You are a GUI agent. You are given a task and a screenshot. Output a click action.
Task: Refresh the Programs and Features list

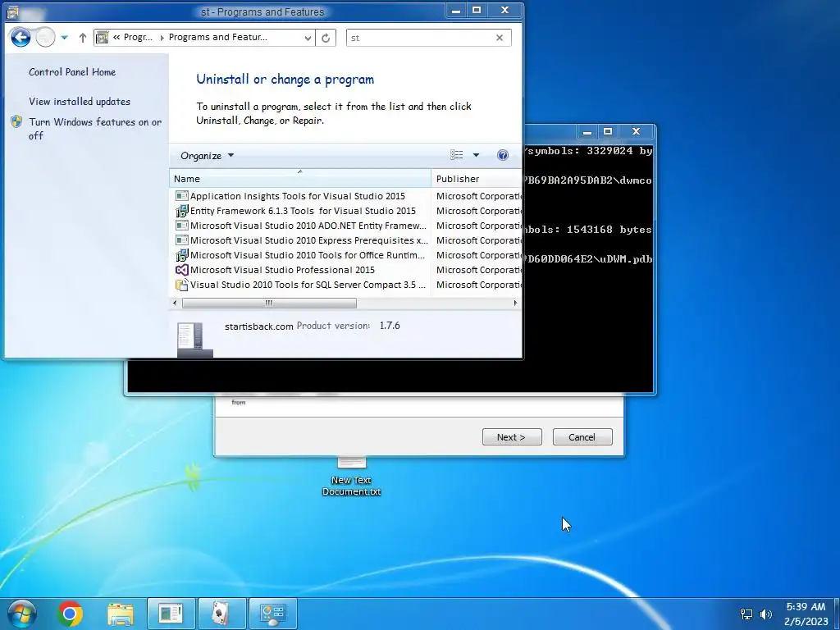coord(325,38)
